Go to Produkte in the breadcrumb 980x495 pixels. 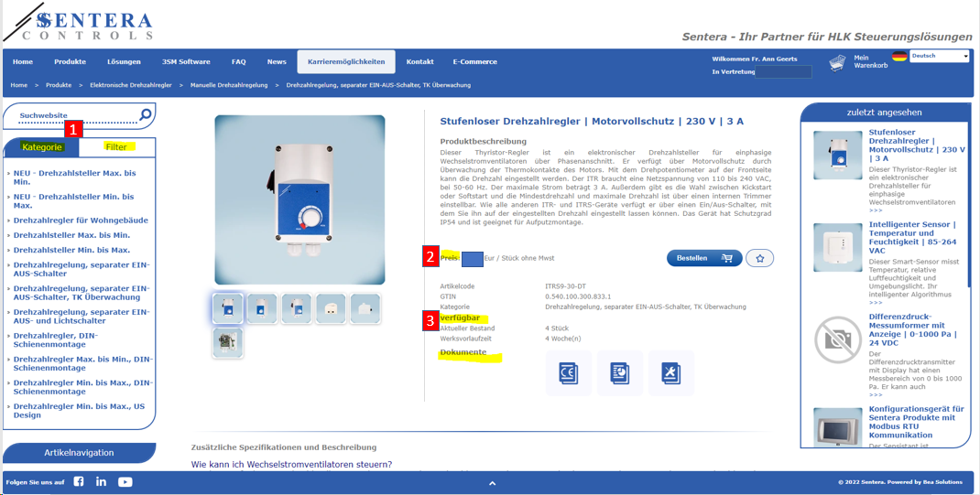point(59,85)
